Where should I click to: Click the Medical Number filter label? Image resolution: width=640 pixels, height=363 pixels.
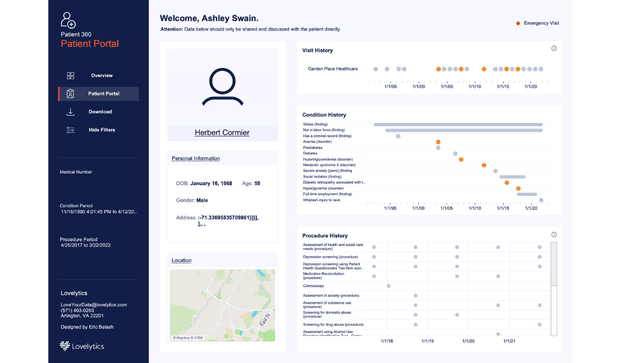76,172
